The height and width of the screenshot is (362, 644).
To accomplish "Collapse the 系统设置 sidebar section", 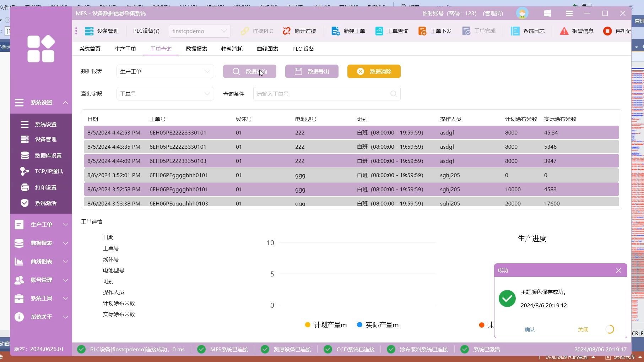I will coord(41,103).
